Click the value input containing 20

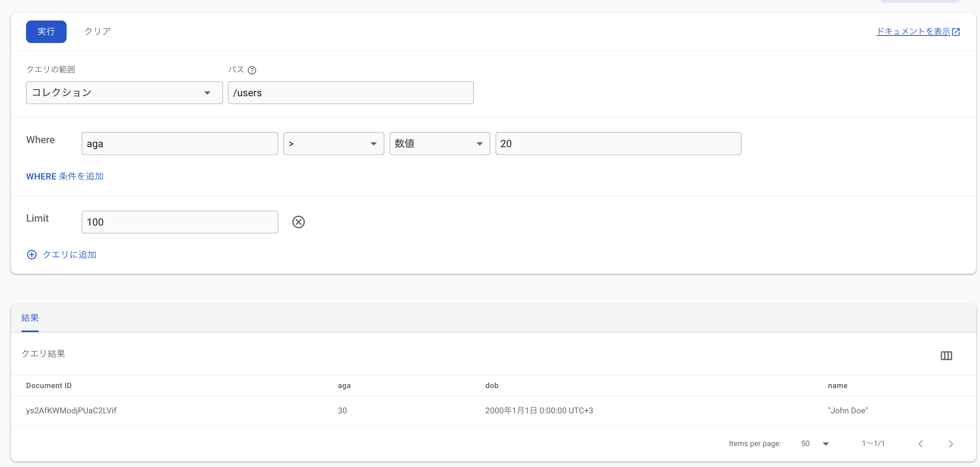click(x=618, y=144)
